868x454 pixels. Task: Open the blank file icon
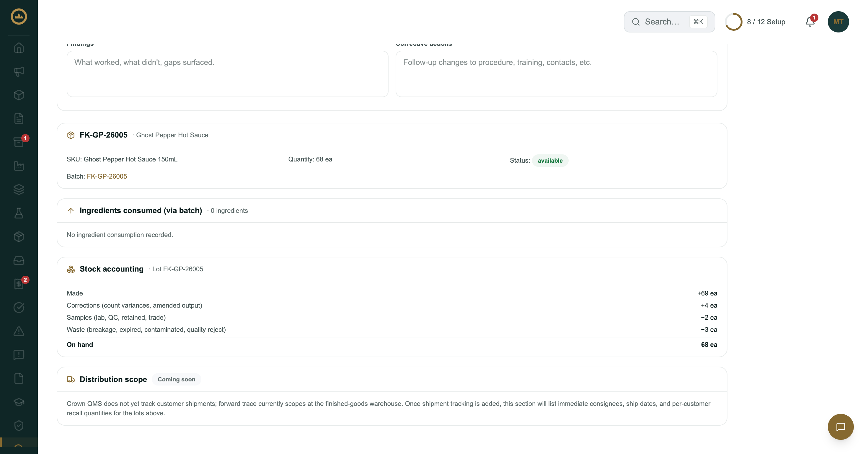pos(19,378)
